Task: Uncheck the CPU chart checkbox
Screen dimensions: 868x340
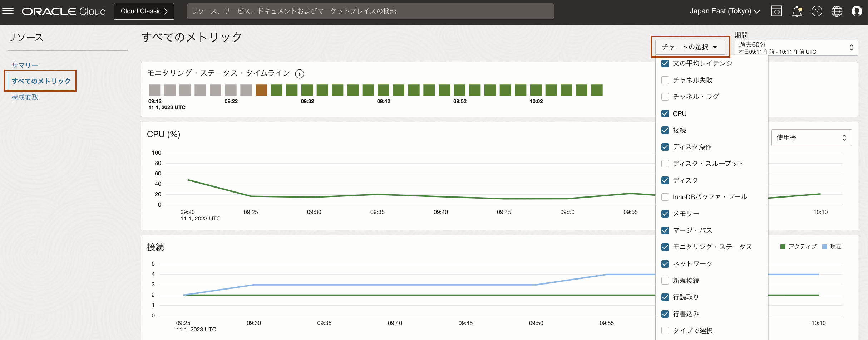Action: 665,114
